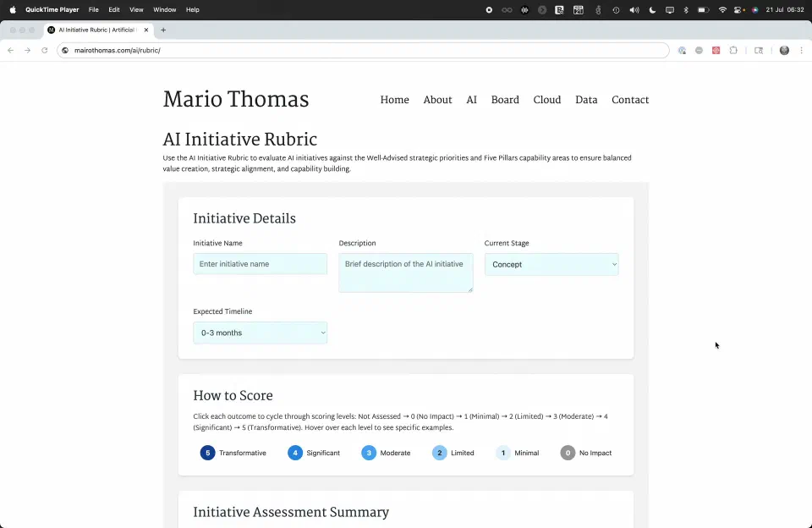Open the Window menu
This screenshot has width=812, height=528.
point(165,10)
